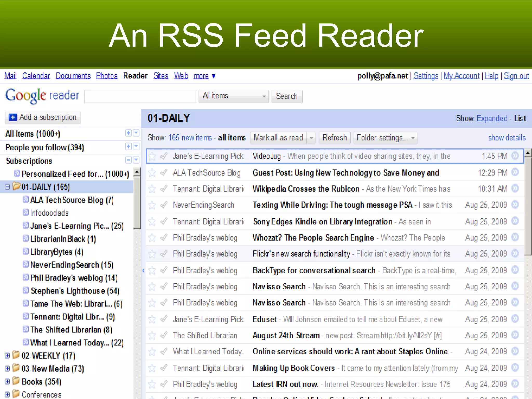Switch to Expanded view
This screenshot has height=399, width=532.
point(492,118)
